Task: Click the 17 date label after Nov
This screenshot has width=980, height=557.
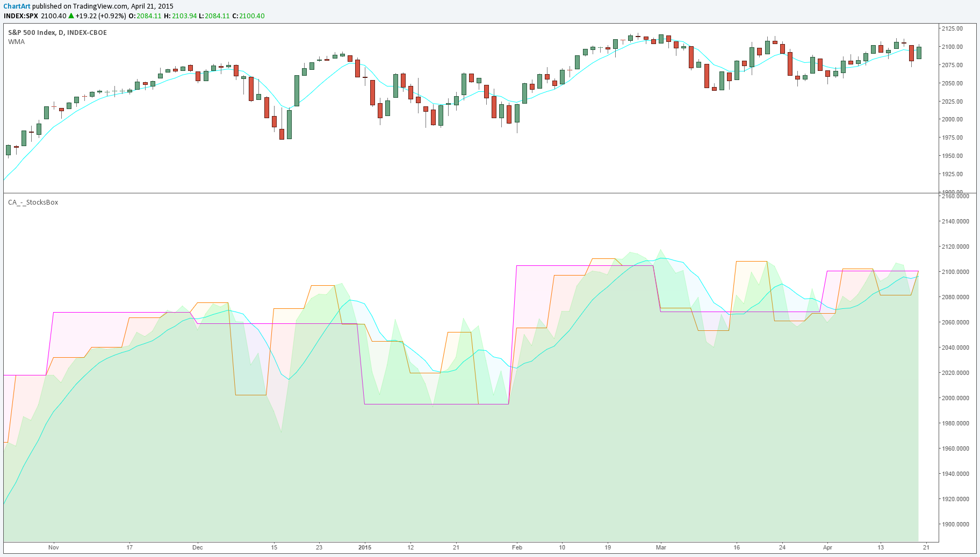Action: point(129,547)
